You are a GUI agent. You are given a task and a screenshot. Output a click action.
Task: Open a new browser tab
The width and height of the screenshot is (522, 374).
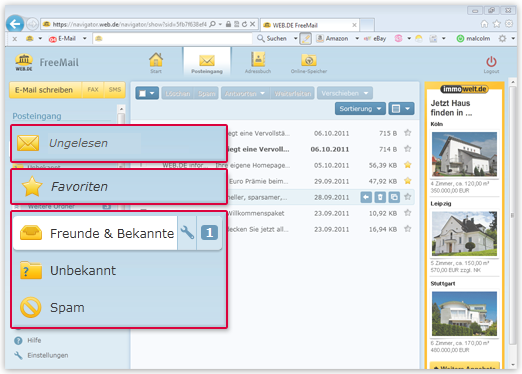point(367,25)
